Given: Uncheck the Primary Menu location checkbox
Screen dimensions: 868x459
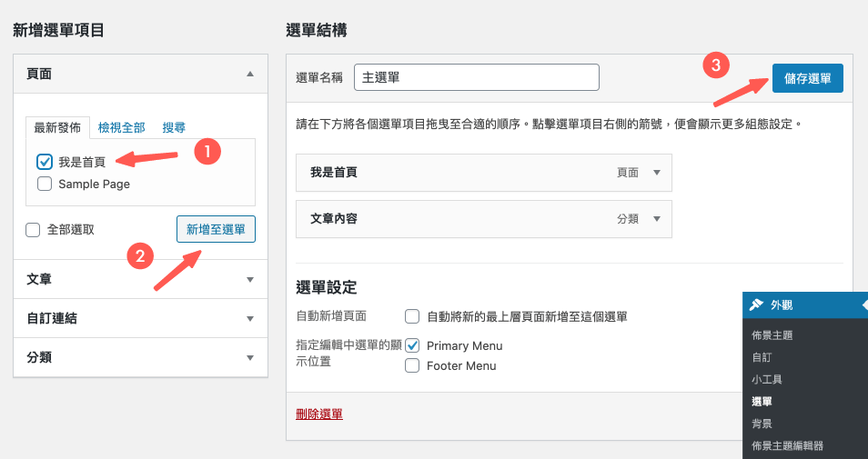Looking at the screenshot, I should tap(412, 345).
